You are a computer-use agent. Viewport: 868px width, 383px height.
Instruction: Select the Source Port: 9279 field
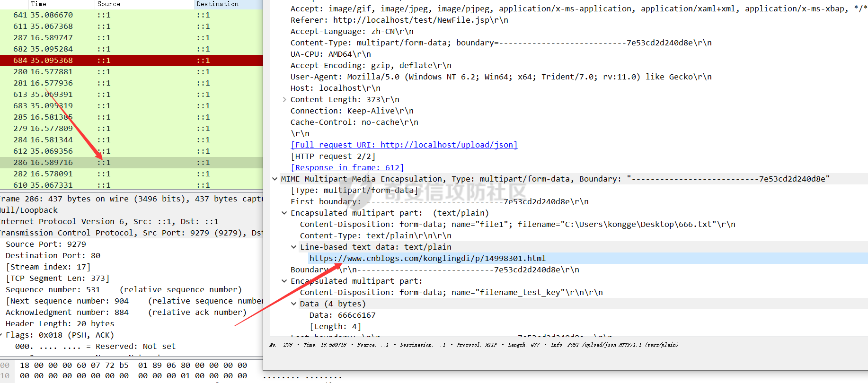tap(46, 244)
